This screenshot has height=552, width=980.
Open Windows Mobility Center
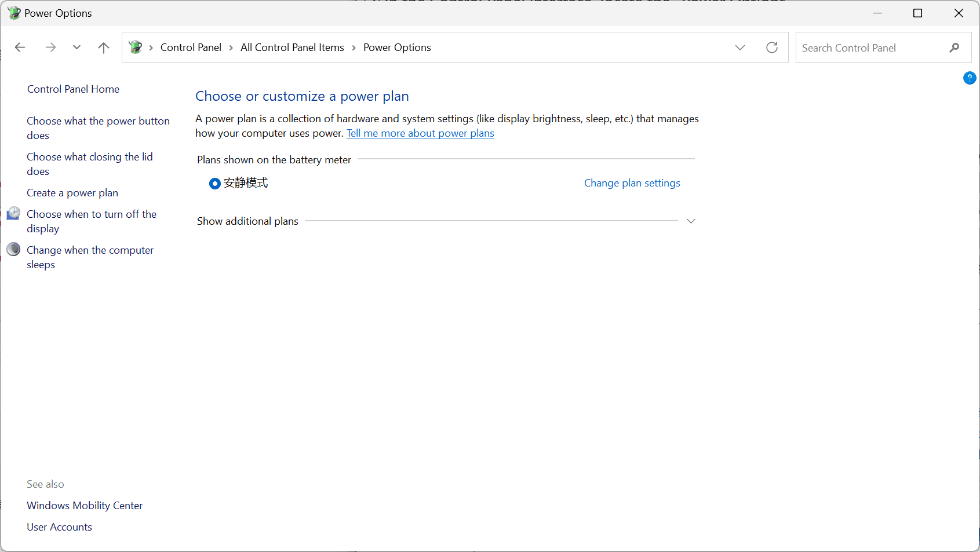click(85, 506)
